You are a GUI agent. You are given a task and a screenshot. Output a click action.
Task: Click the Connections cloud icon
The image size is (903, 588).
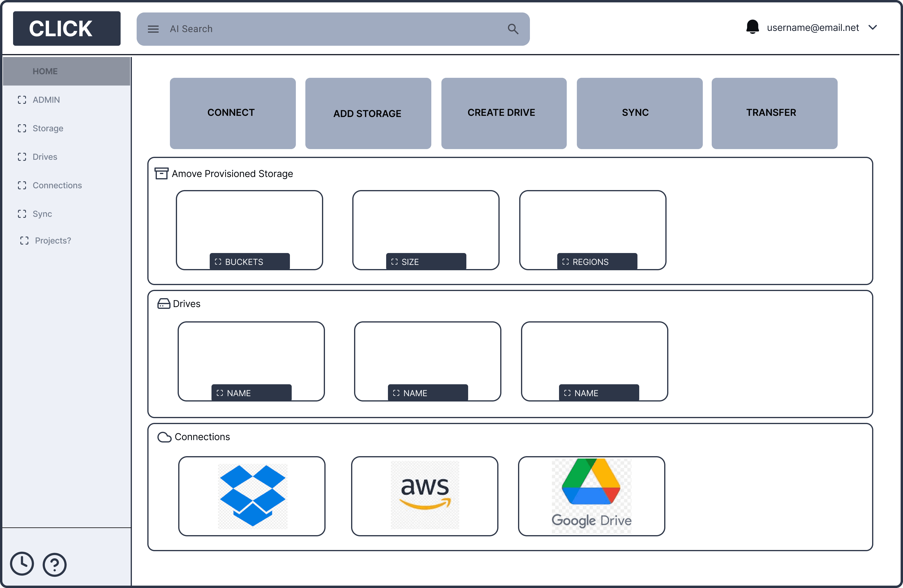click(x=164, y=437)
